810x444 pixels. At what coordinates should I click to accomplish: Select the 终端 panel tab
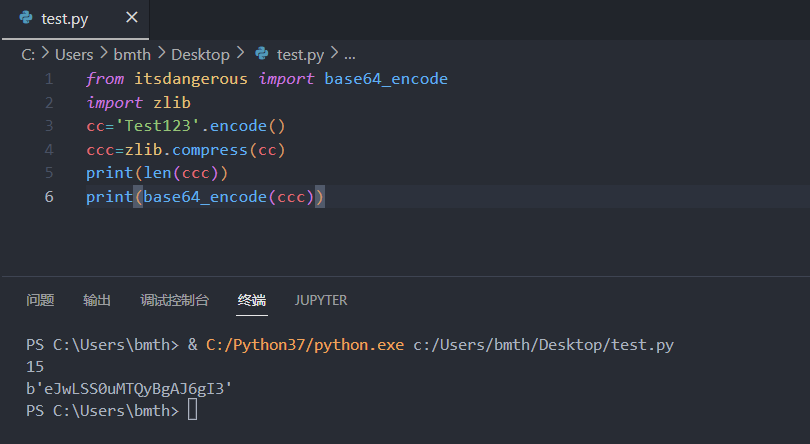click(x=252, y=300)
